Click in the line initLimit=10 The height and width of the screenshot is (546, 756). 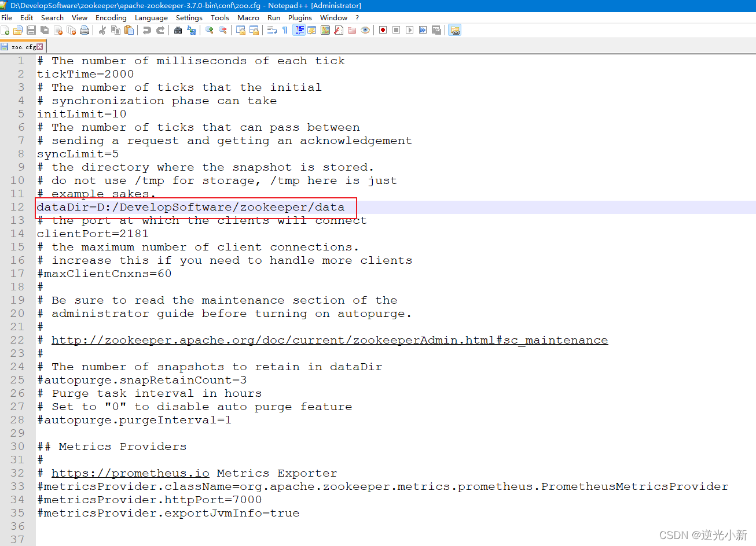tap(82, 114)
